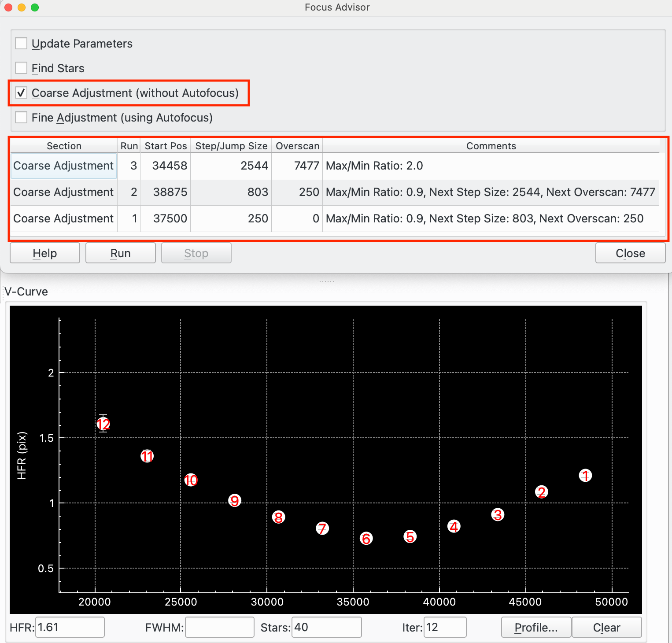
Task: Sort table by Start Pos column header
Action: click(x=166, y=146)
